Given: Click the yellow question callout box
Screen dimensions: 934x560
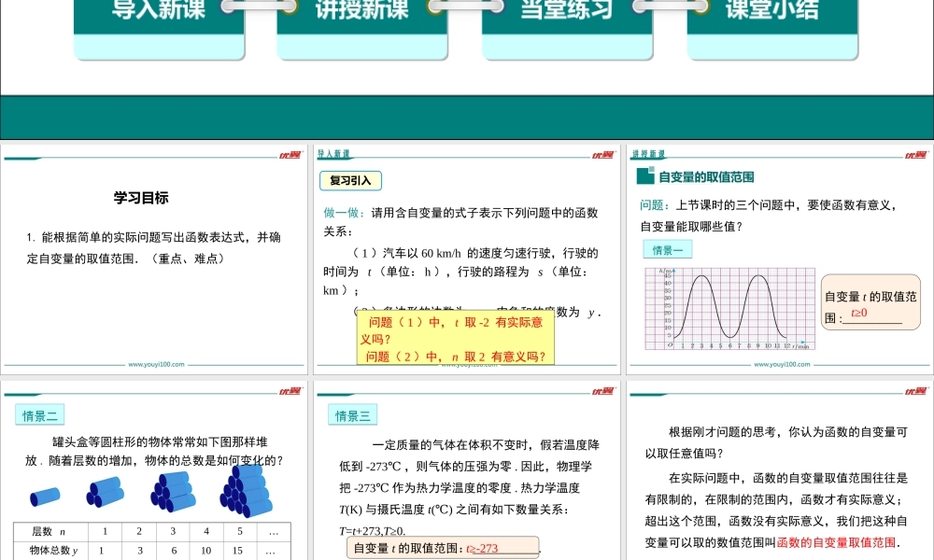Looking at the screenshot, I should (456, 339).
